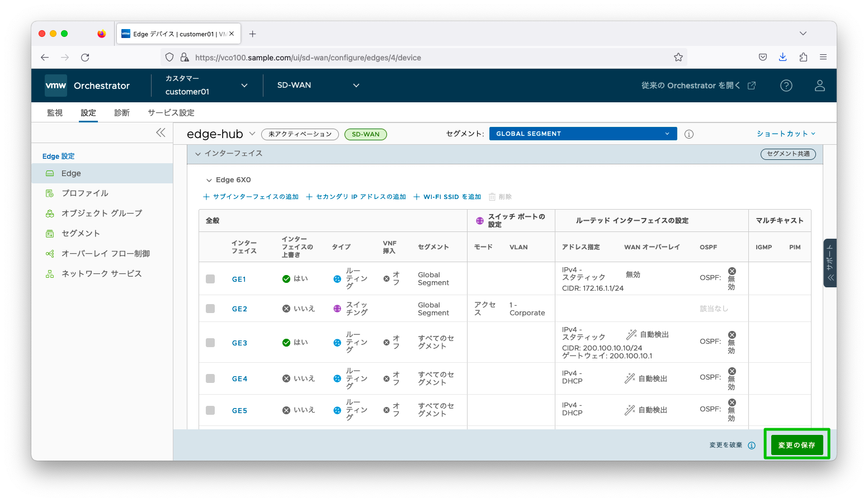Open the Firefox hamburger menu
Image resolution: width=868 pixels, height=502 pixels.
pos(823,57)
